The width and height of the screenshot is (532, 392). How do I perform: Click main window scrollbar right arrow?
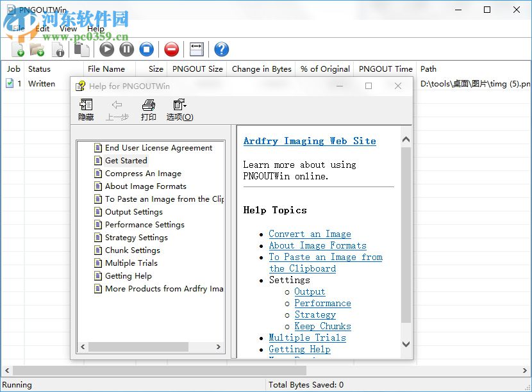click(524, 371)
